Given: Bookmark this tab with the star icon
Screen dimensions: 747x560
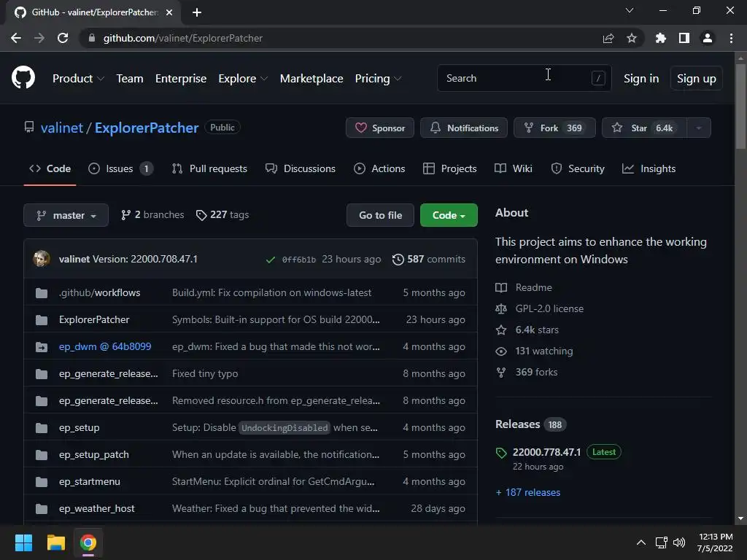Looking at the screenshot, I should [x=631, y=38].
